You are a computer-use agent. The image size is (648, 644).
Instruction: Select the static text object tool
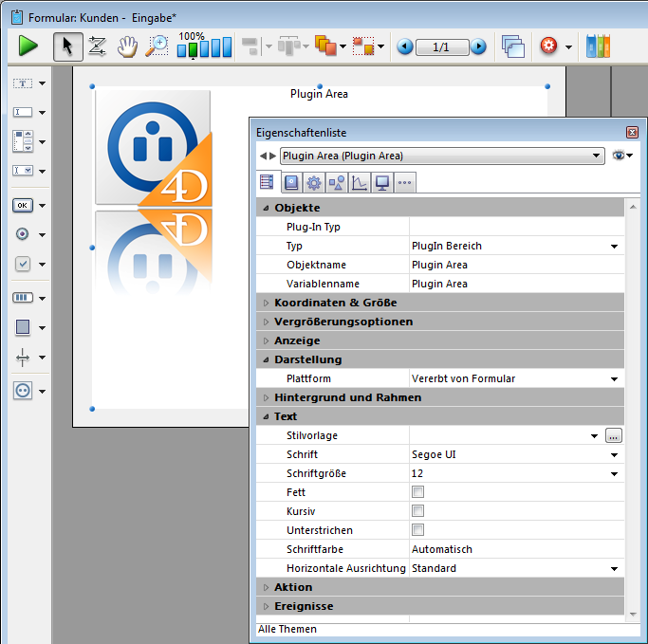click(x=23, y=83)
